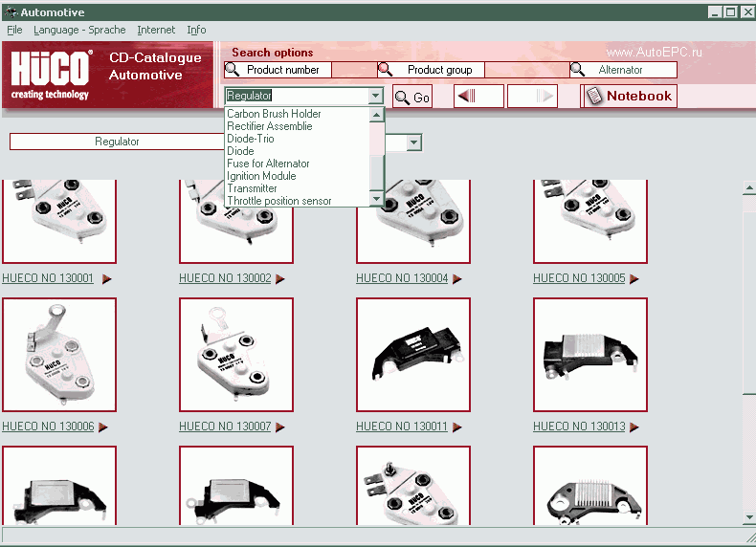The width and height of the screenshot is (756, 547).
Task: Click the HUECO NO 130013 regulator thumbnail
Action: (x=590, y=355)
